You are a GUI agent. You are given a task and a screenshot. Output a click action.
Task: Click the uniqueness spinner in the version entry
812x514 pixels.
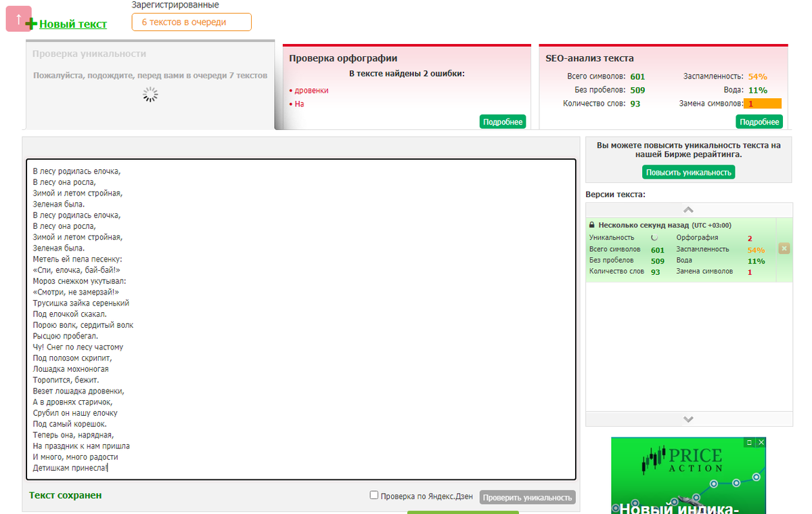(x=654, y=238)
